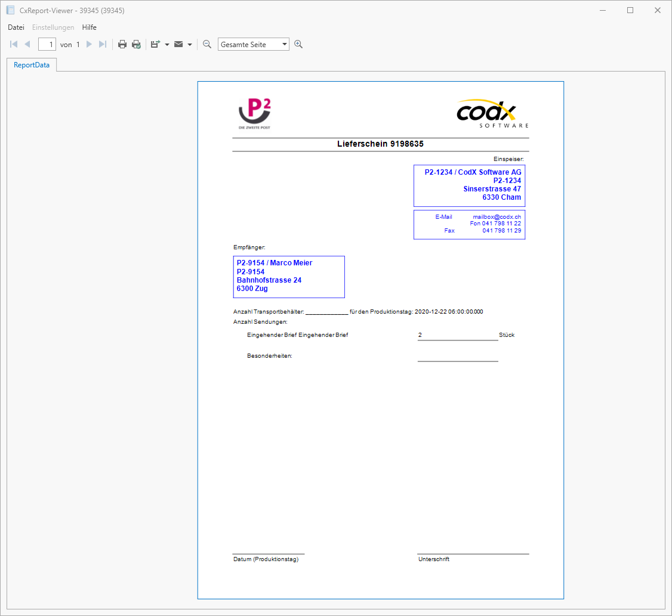Zoom into the report page
672x616 pixels.
[x=298, y=44]
